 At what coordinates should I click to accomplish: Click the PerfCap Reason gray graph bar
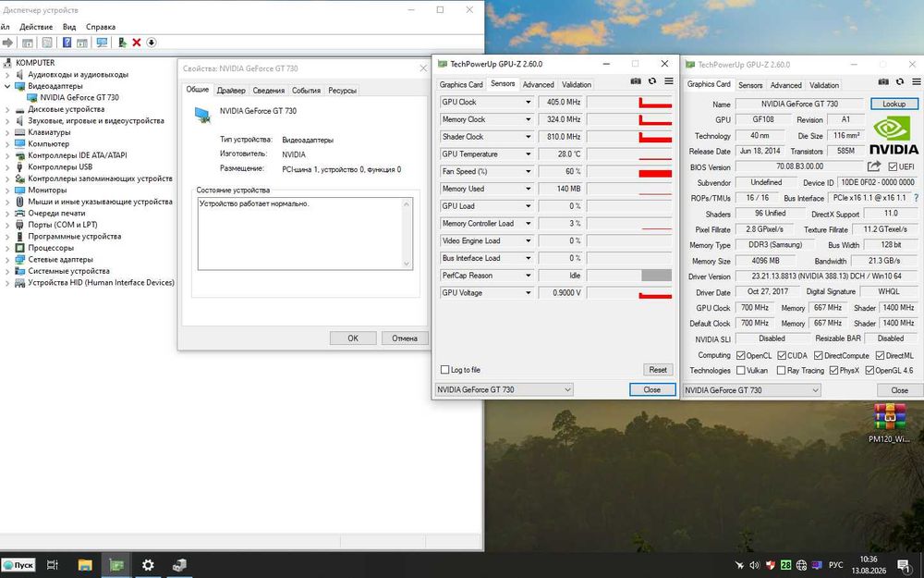(x=656, y=276)
